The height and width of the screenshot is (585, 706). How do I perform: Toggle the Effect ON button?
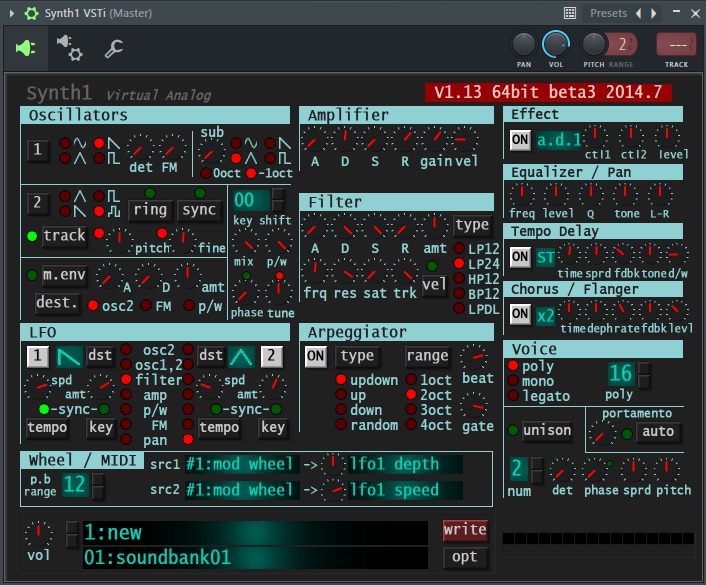(x=520, y=140)
